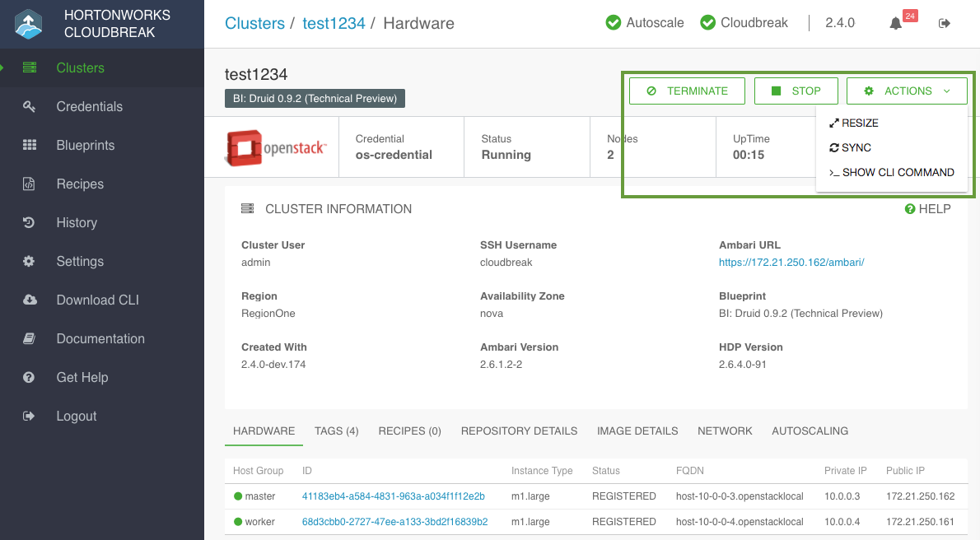Open the Tags (4) tab
Image resolution: width=980 pixels, height=540 pixels.
336,431
